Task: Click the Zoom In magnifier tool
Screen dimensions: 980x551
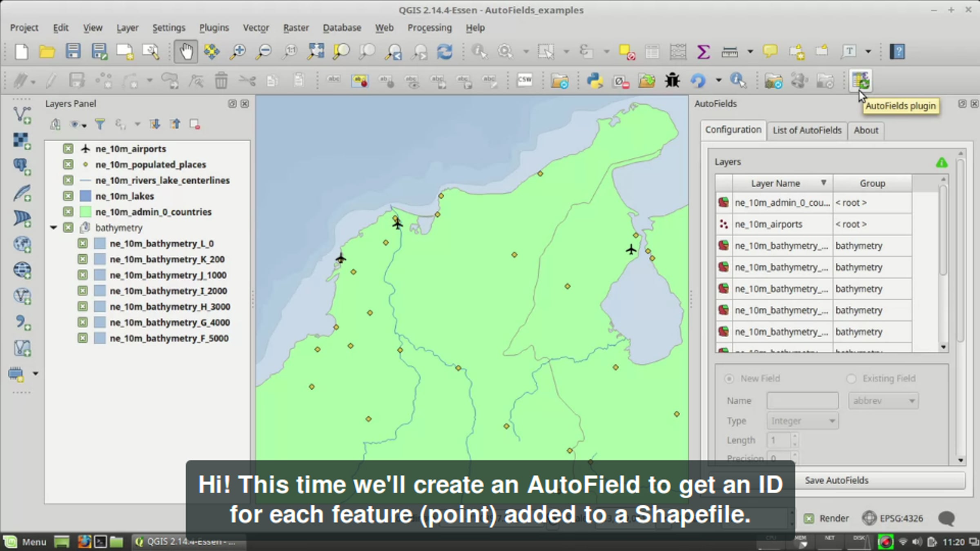Action: pos(238,52)
